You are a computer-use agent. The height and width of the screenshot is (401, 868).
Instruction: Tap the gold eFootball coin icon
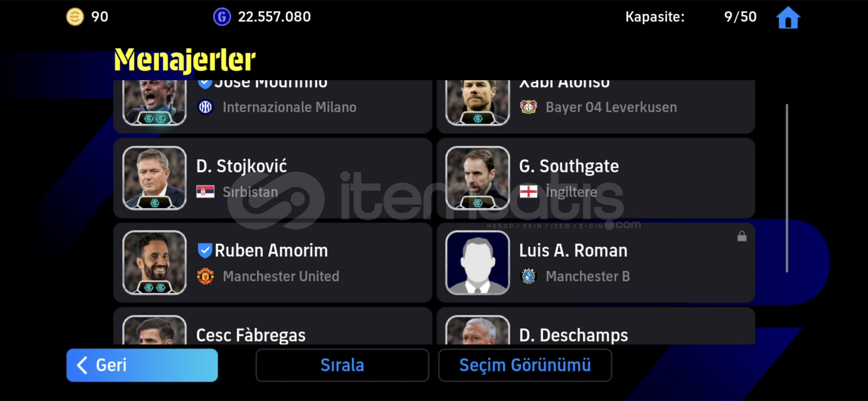click(x=75, y=17)
